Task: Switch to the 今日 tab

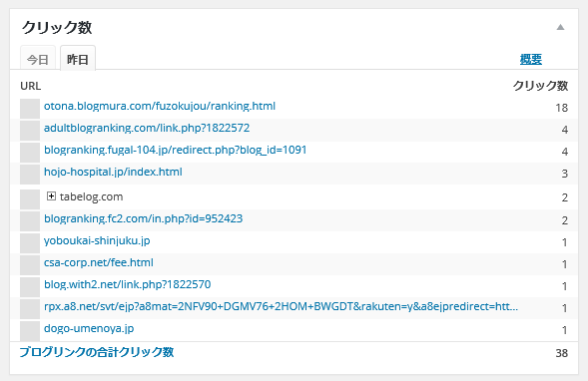Action: 38,59
